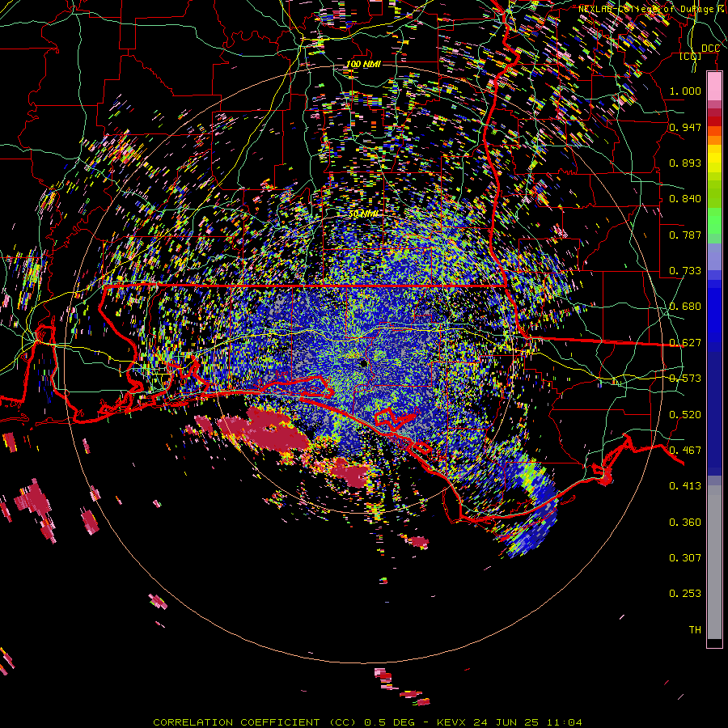
Task: Click the 100 NMI range ring label
Action: (x=363, y=64)
